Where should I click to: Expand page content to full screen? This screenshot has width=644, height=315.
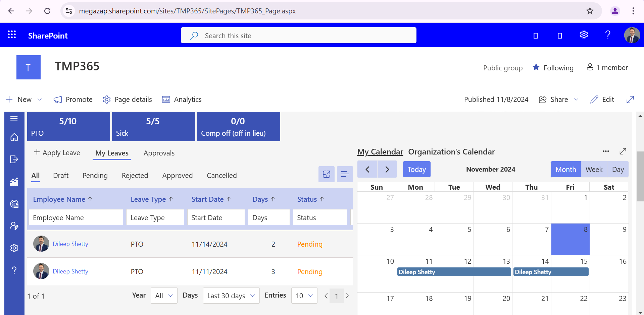pyautogui.click(x=630, y=100)
